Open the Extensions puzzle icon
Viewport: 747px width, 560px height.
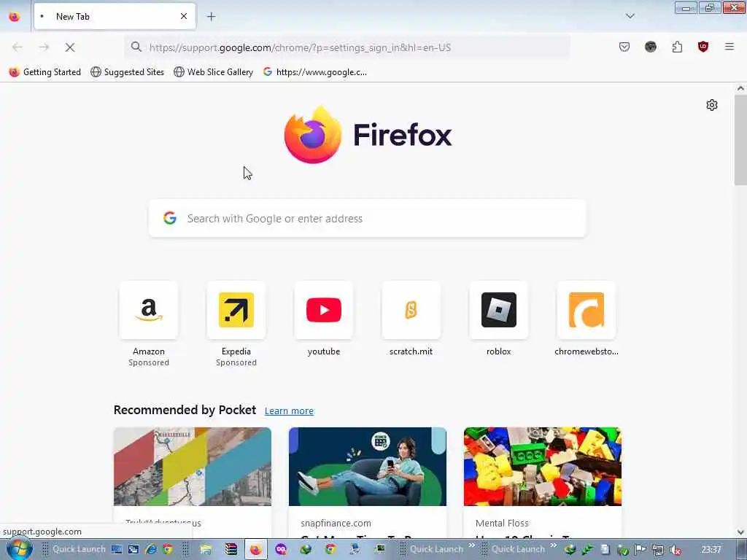coord(677,47)
